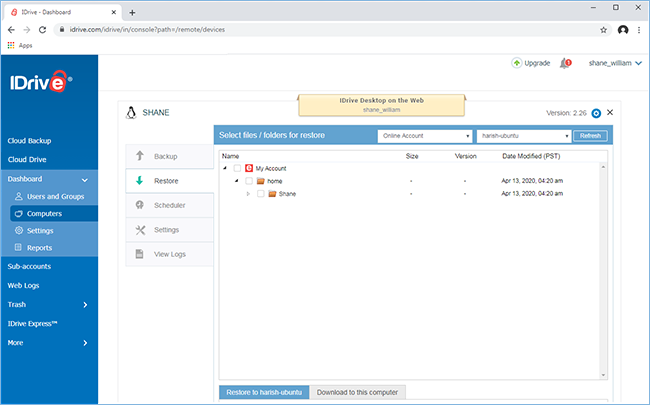
Task: Open Sub-accounts page
Action: (x=29, y=267)
